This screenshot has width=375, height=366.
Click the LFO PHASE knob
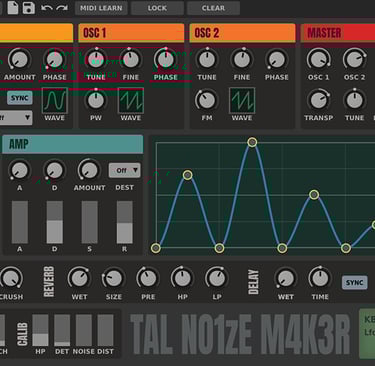(x=54, y=60)
